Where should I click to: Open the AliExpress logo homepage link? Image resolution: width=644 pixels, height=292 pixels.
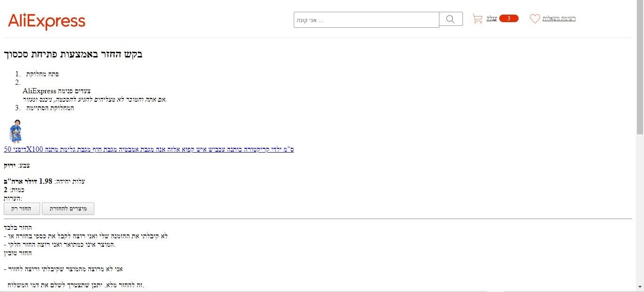click(47, 21)
